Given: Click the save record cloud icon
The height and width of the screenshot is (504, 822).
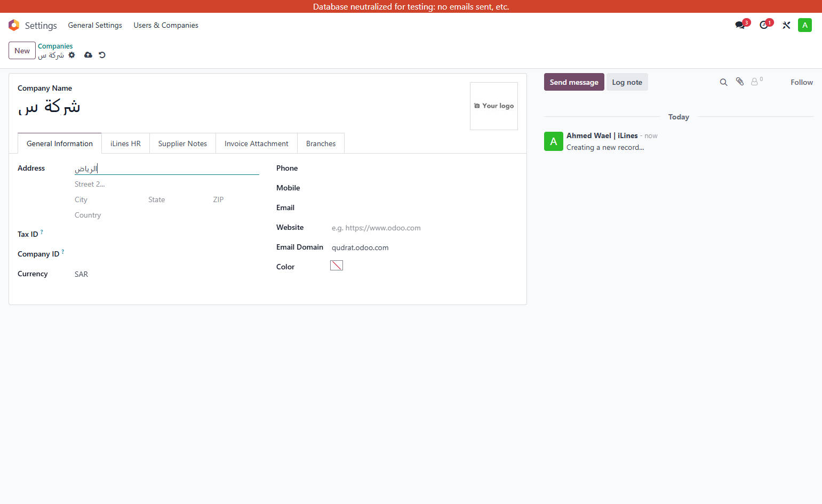Looking at the screenshot, I should [x=88, y=55].
